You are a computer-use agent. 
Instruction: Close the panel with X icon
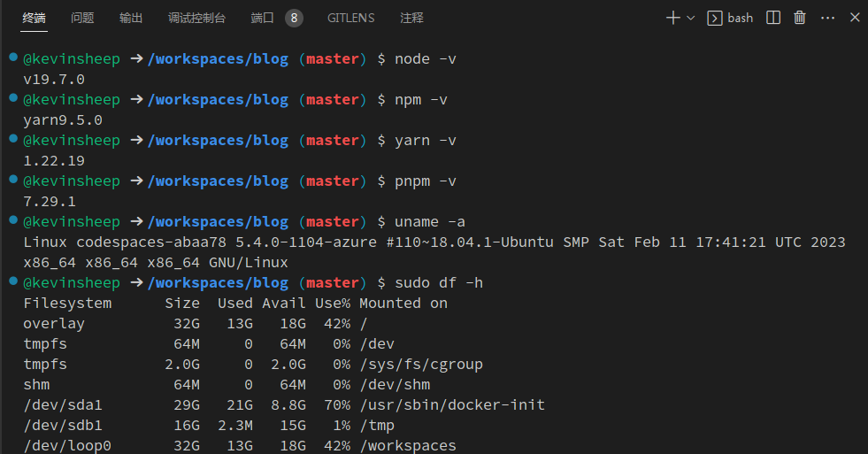[x=855, y=18]
